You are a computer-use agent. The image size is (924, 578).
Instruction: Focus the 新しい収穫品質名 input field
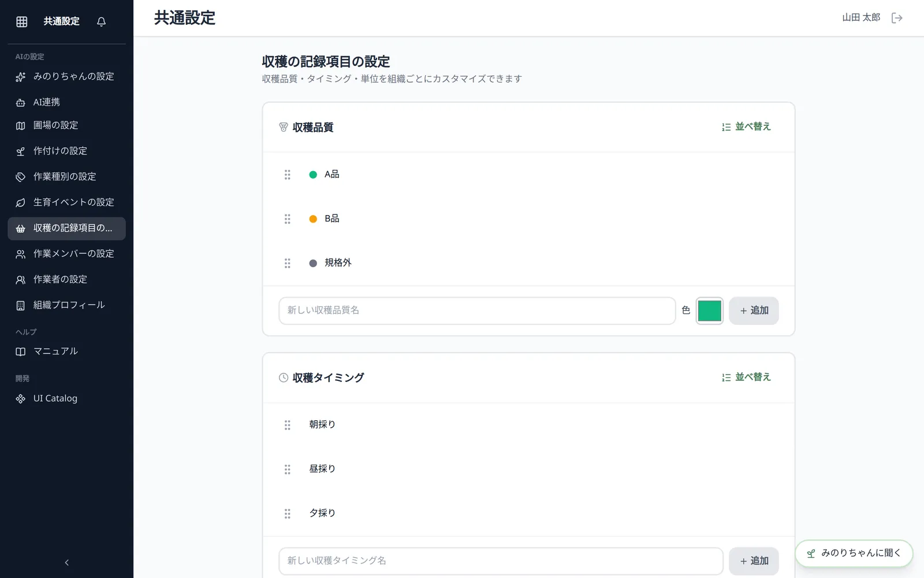(477, 311)
